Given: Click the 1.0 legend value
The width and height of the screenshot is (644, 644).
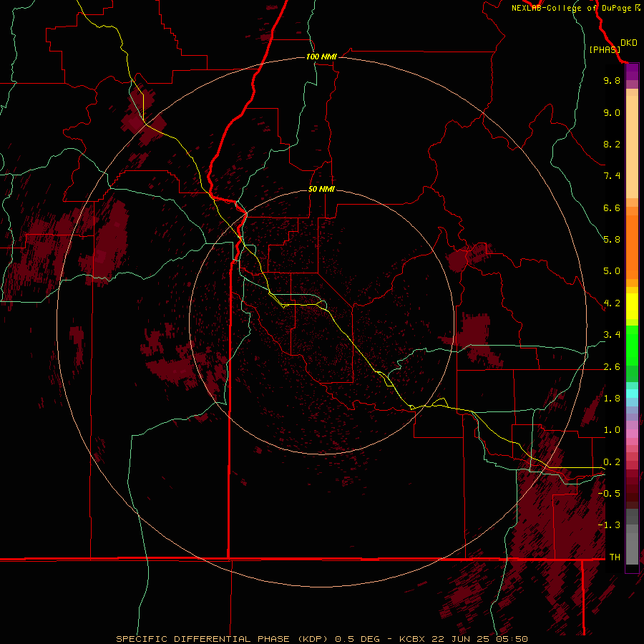Looking at the screenshot, I should coord(612,430).
